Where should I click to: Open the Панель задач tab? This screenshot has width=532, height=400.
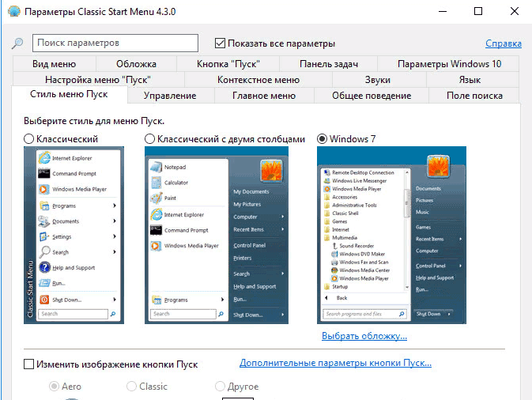coord(328,64)
